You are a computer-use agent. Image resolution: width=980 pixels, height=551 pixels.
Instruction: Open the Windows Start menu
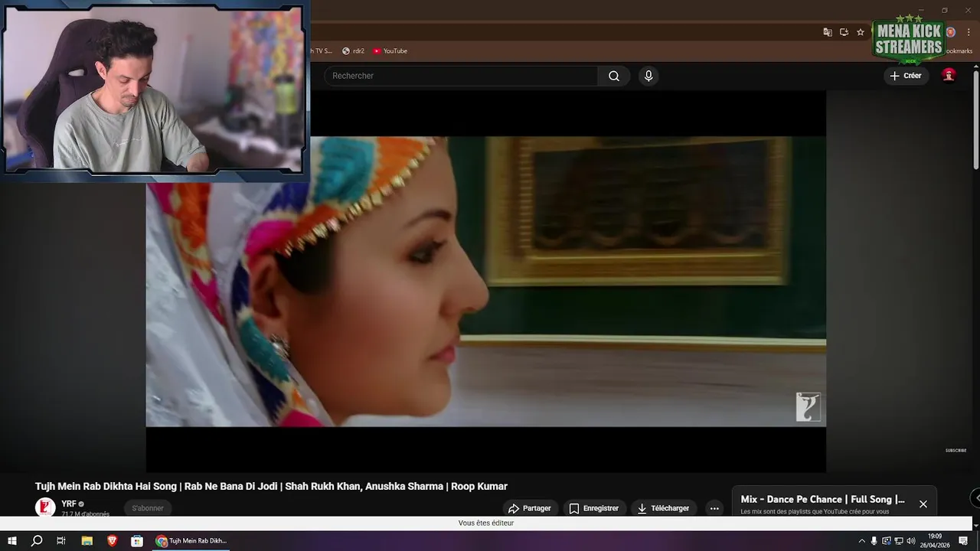tap(12, 541)
